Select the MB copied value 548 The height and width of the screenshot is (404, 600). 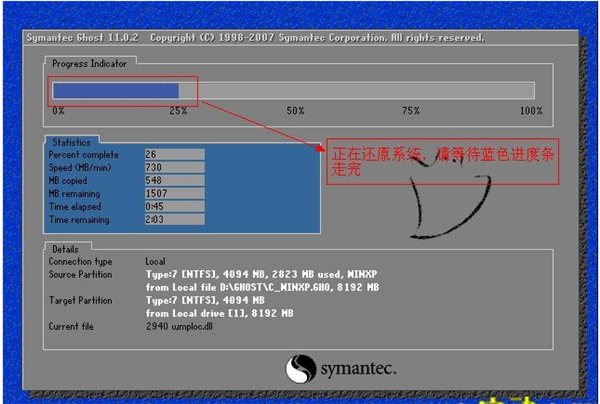coord(174,180)
